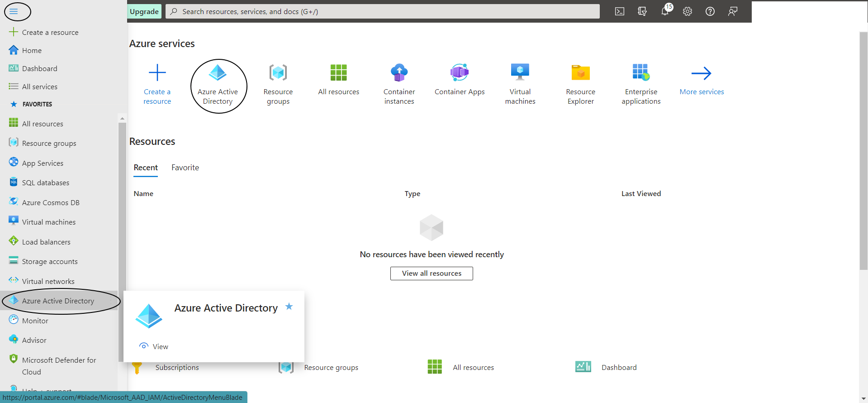Show notifications with the bell icon
Image resolution: width=868 pixels, height=403 pixels.
click(665, 11)
